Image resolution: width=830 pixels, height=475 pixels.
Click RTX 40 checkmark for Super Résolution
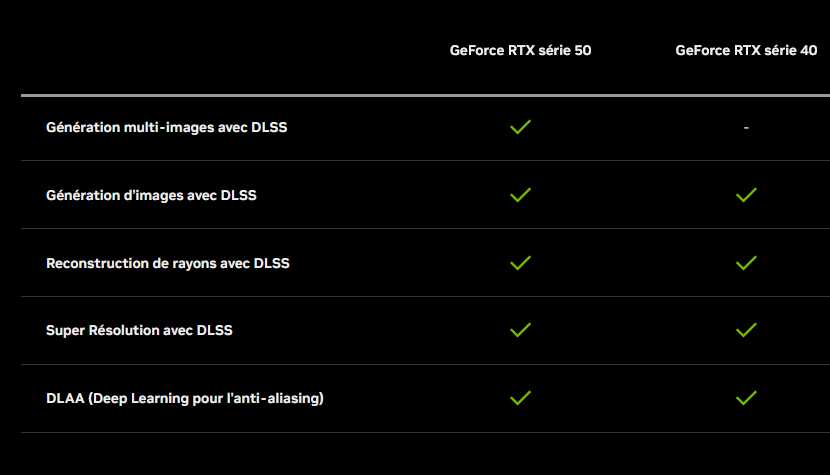click(746, 330)
